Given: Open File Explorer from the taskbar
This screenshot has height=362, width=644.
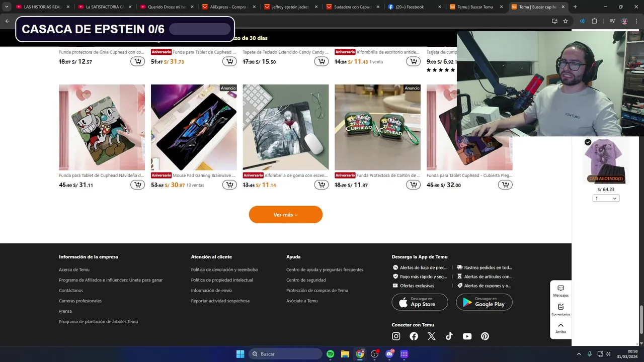Looking at the screenshot, I should tap(345, 354).
